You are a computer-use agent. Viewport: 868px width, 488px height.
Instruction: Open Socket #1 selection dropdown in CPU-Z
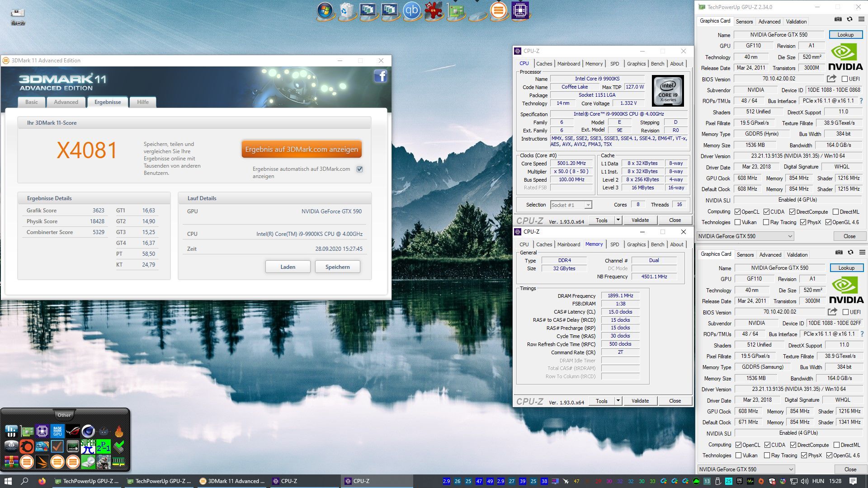click(x=571, y=205)
